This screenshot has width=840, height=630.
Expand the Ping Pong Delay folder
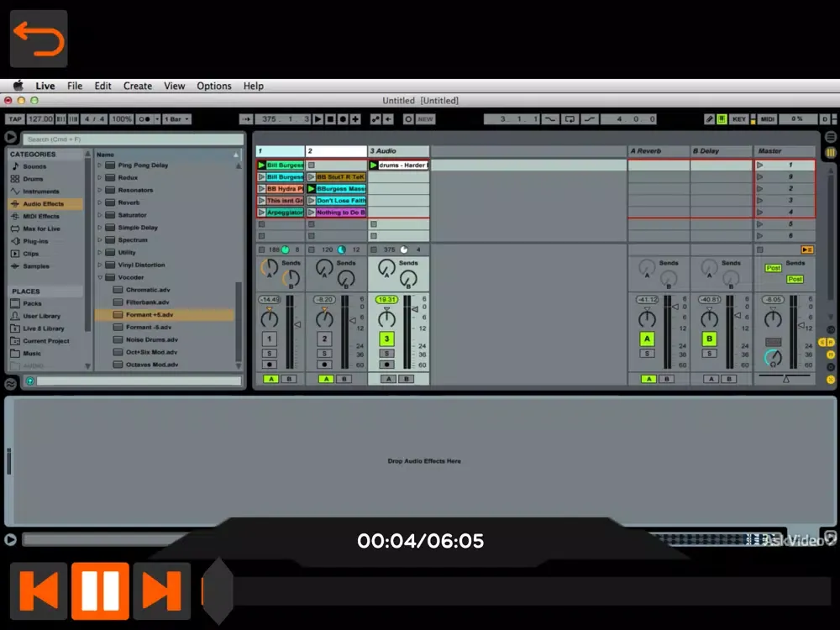pos(100,165)
